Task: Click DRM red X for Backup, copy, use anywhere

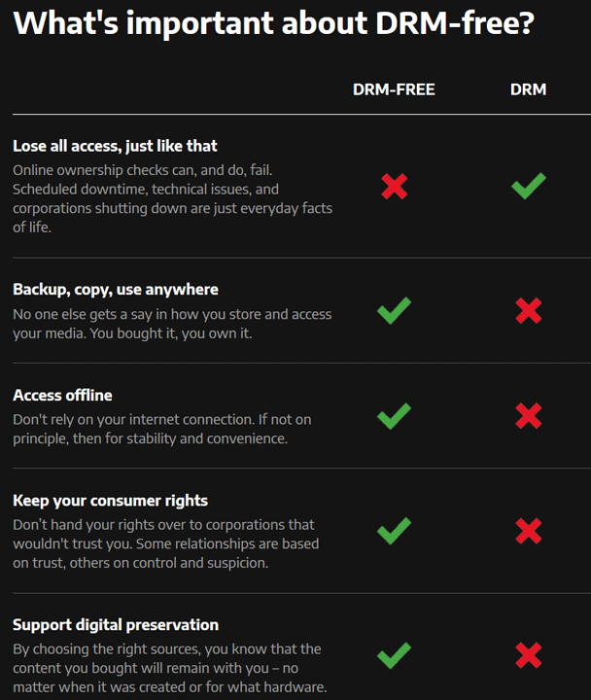Action: [528, 311]
